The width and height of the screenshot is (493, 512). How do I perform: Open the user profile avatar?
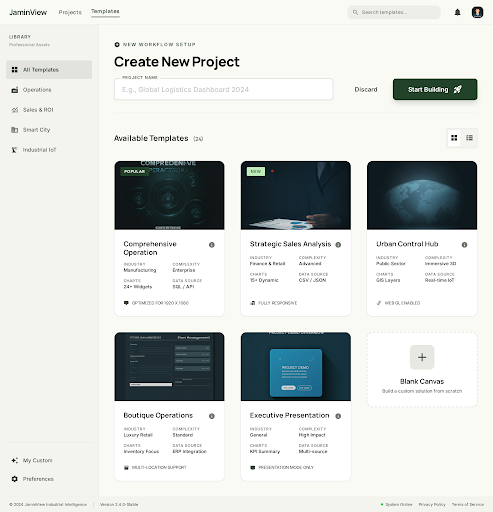pos(477,12)
